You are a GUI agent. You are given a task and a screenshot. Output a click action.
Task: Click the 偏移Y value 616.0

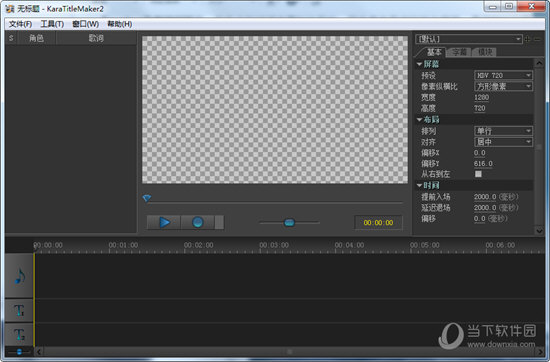tap(483, 164)
